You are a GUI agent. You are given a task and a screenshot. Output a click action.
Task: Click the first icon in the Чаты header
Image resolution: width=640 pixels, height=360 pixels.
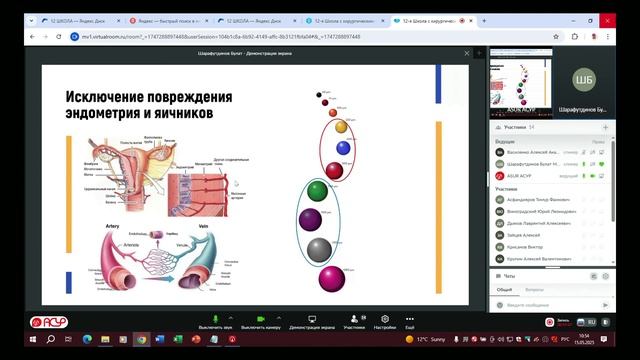593,276
